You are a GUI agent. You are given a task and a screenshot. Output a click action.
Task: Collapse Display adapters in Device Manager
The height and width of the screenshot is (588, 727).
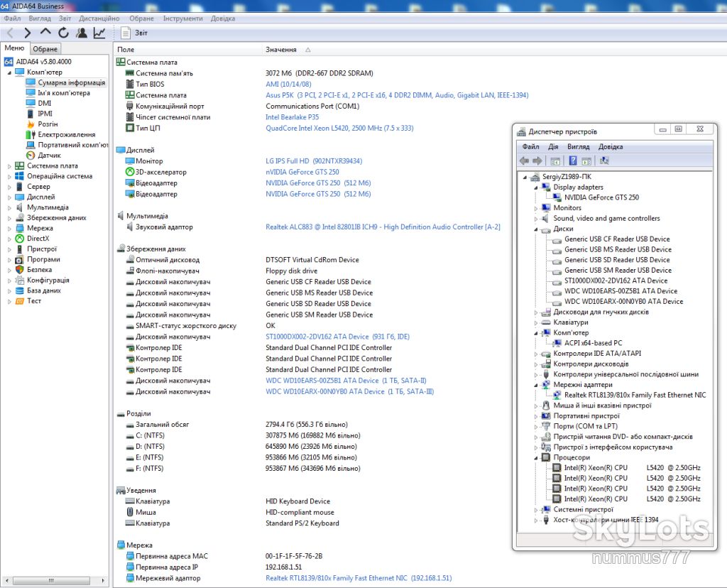536,187
